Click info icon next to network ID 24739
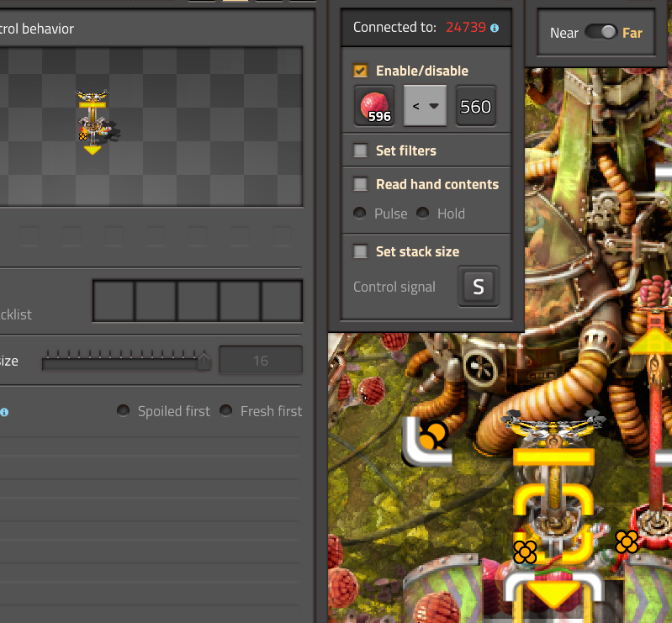The image size is (672, 623). click(495, 28)
